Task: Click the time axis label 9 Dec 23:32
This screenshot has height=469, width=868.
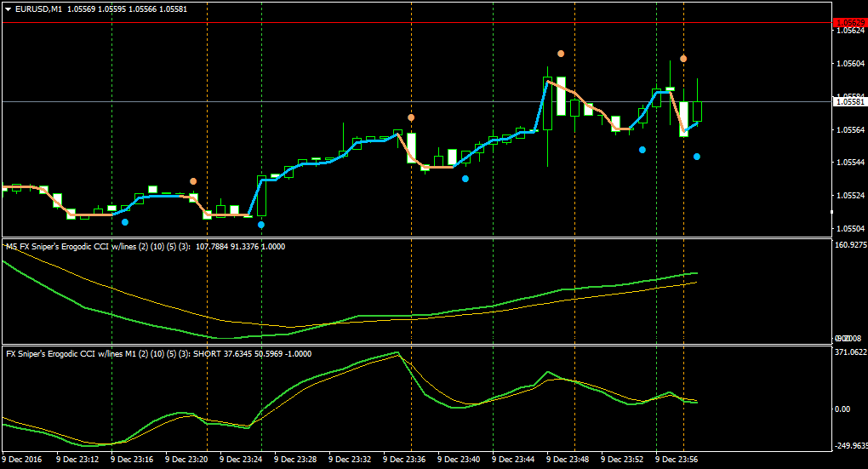Action: (x=350, y=459)
